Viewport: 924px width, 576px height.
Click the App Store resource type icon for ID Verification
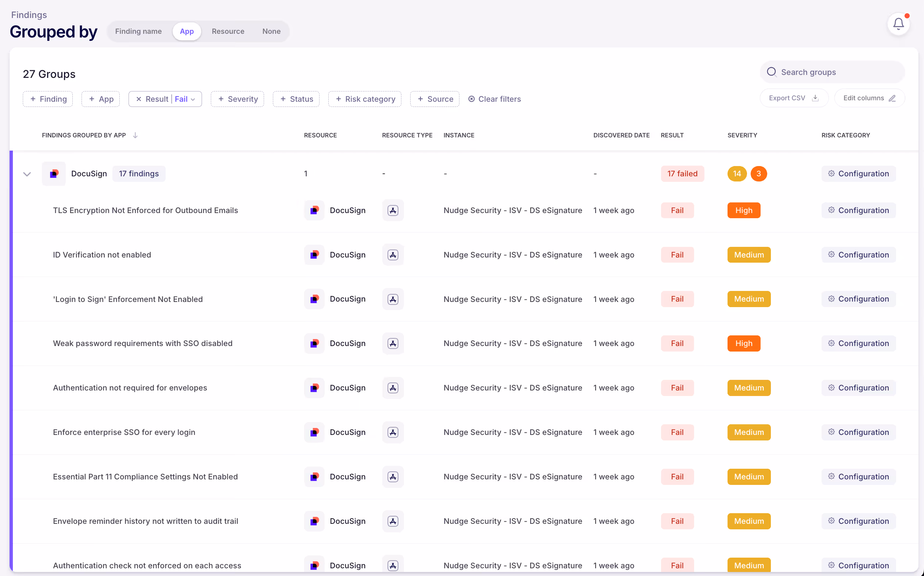tap(393, 255)
